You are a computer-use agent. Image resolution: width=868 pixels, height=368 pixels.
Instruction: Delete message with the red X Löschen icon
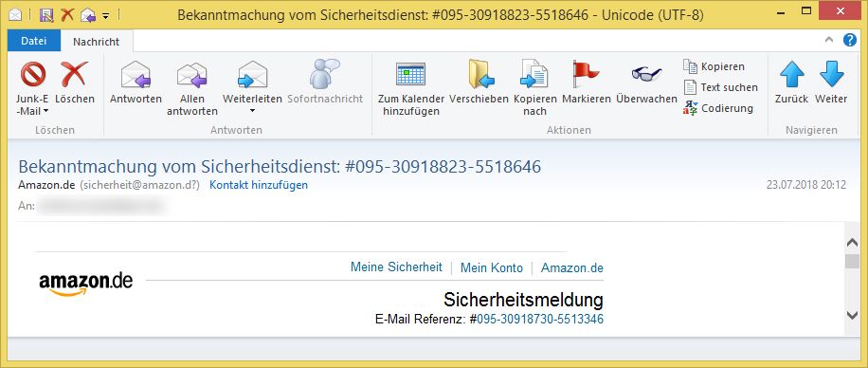[x=75, y=74]
